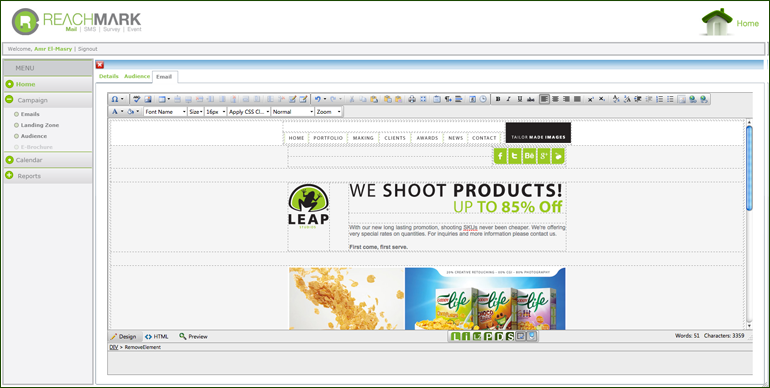Click the Home menu item in sidebar
Viewport: 770px width, 388px height.
point(48,84)
